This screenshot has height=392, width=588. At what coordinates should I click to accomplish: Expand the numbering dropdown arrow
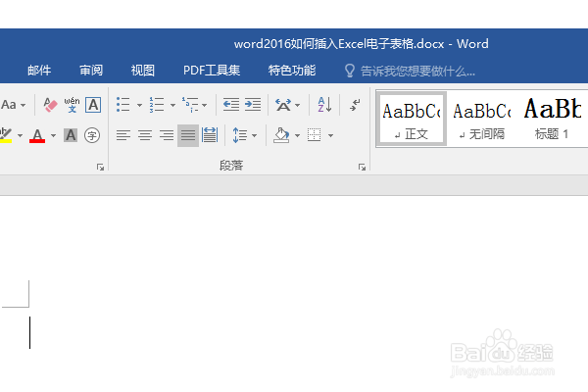(x=172, y=105)
